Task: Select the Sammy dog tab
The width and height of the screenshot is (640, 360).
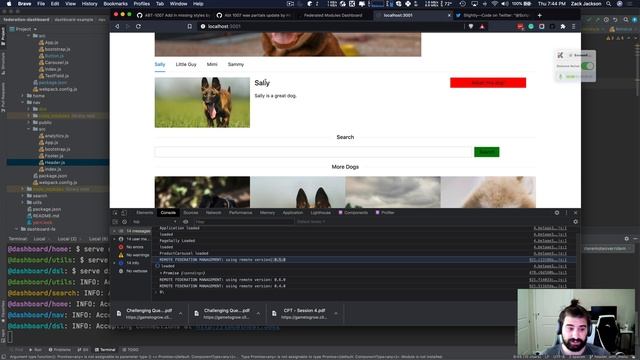Action: click(236, 64)
